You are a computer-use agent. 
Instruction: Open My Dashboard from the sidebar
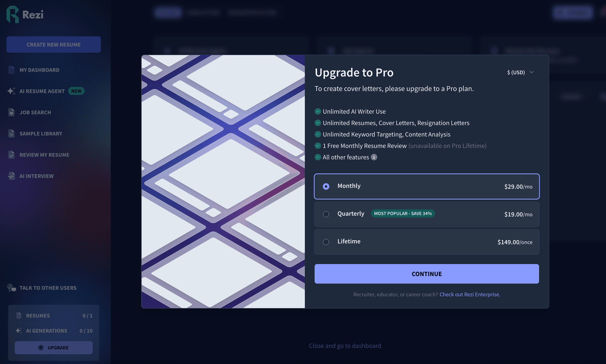(x=39, y=70)
